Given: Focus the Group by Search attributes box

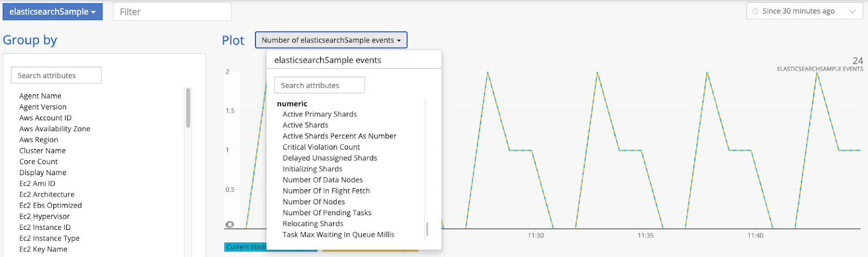Looking at the screenshot, I should pos(56,75).
